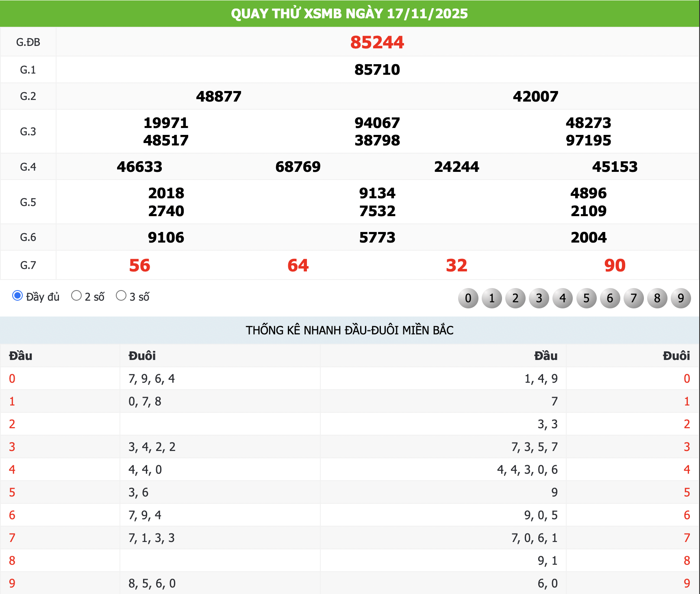Click the G.7 result number 56

(x=139, y=265)
